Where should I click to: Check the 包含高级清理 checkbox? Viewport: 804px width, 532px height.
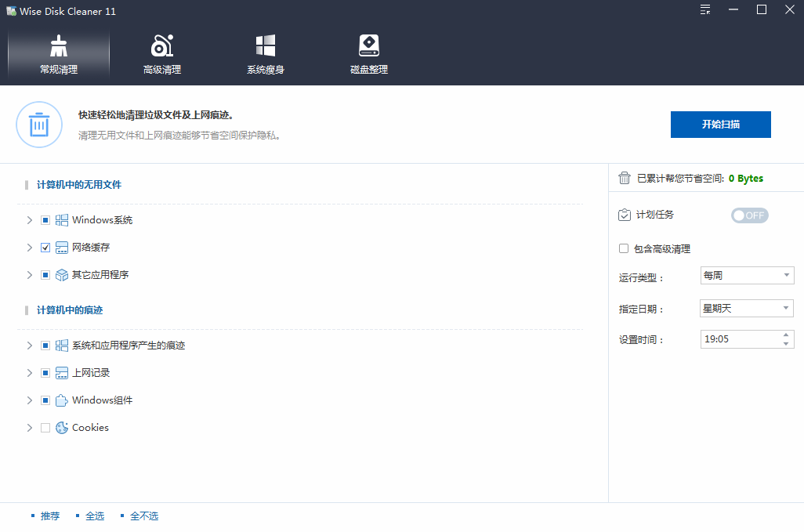coord(624,248)
